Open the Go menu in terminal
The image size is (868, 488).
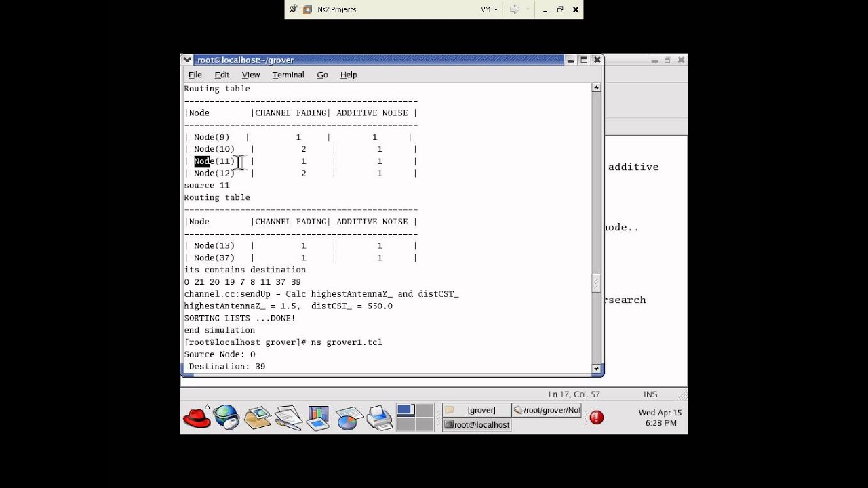tap(322, 75)
